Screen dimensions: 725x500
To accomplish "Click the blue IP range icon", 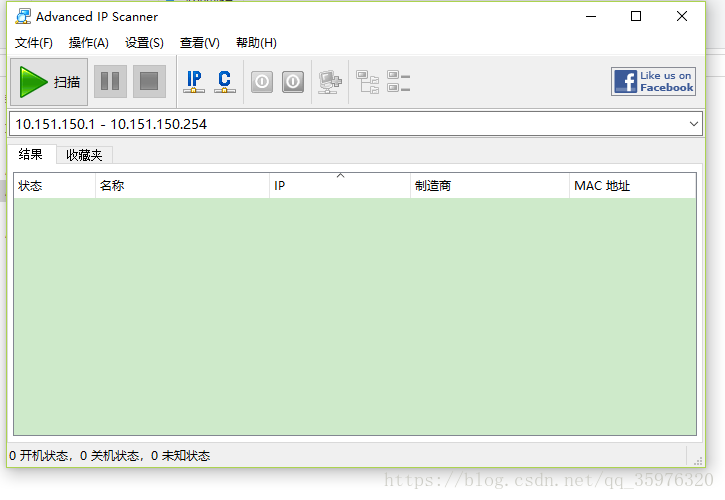I will [194, 81].
